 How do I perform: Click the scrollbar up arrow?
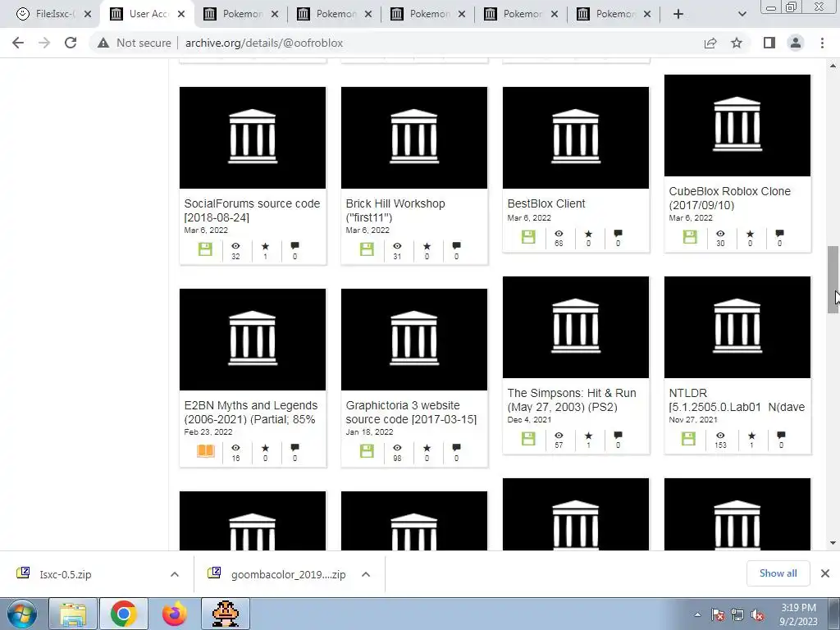tap(833, 66)
